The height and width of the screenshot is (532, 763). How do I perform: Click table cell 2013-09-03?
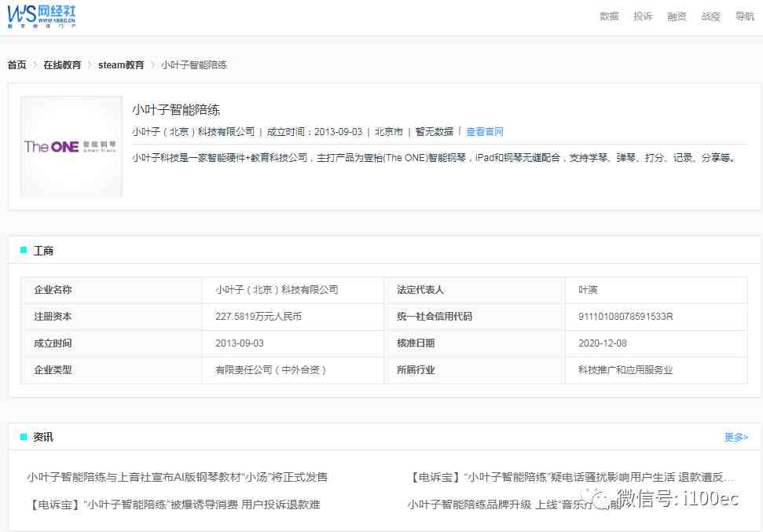[240, 343]
